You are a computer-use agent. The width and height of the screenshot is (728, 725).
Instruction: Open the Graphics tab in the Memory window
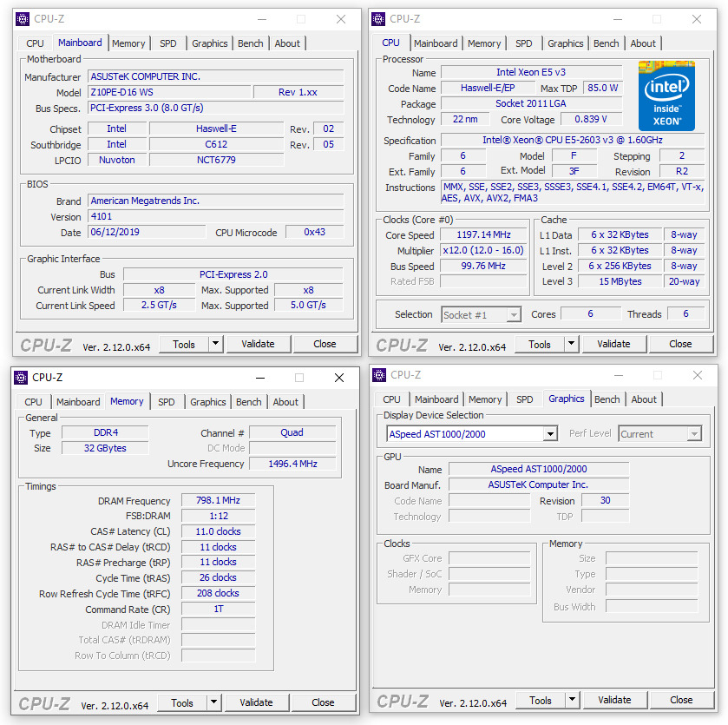point(208,402)
